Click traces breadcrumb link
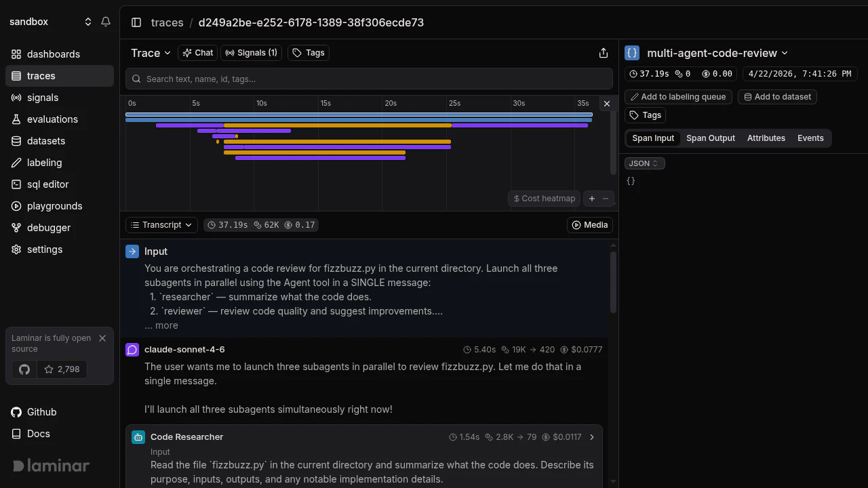868x488 pixels. tap(167, 22)
